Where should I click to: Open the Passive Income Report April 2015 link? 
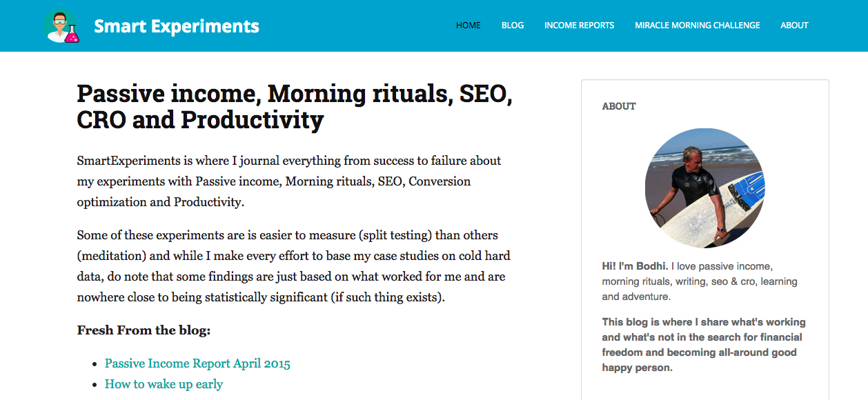click(x=197, y=363)
